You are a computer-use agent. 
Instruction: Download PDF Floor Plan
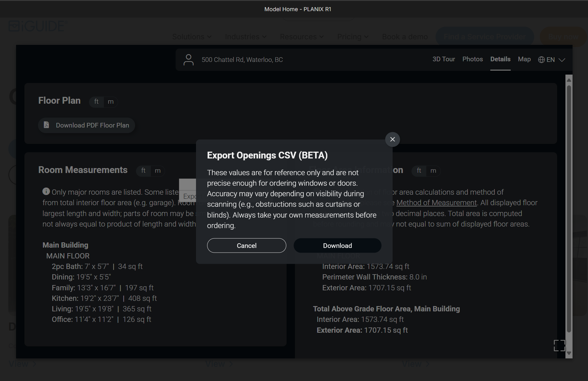point(87,125)
